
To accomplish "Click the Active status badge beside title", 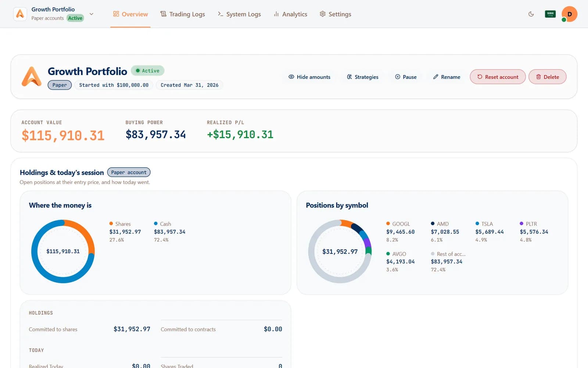I will click(x=147, y=71).
